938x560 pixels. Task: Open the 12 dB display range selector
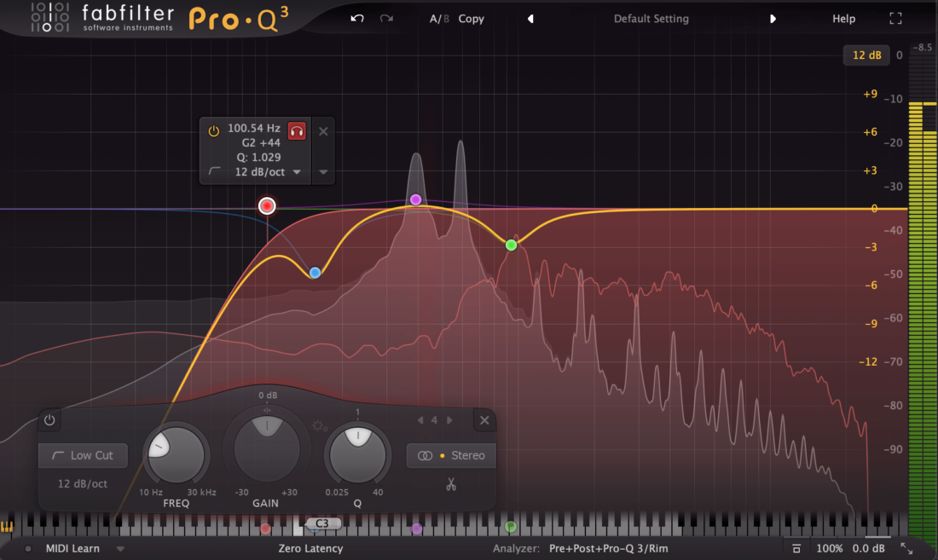coord(866,55)
